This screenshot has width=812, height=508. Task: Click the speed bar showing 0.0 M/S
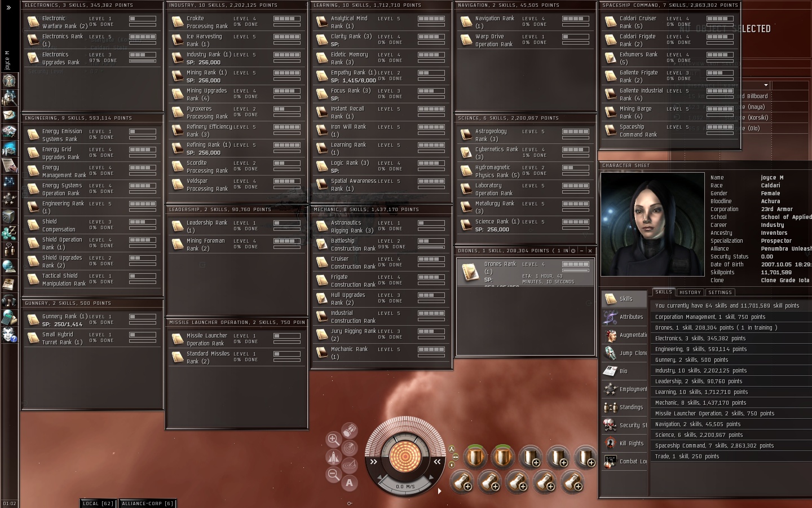(x=405, y=486)
